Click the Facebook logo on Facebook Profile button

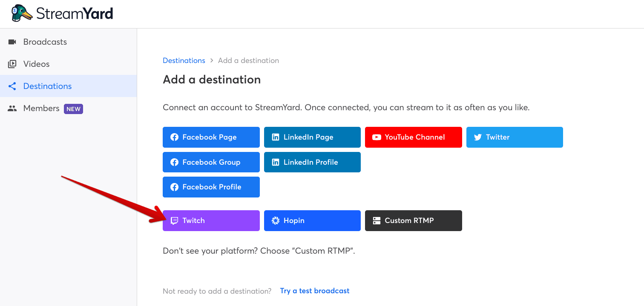pos(174,187)
